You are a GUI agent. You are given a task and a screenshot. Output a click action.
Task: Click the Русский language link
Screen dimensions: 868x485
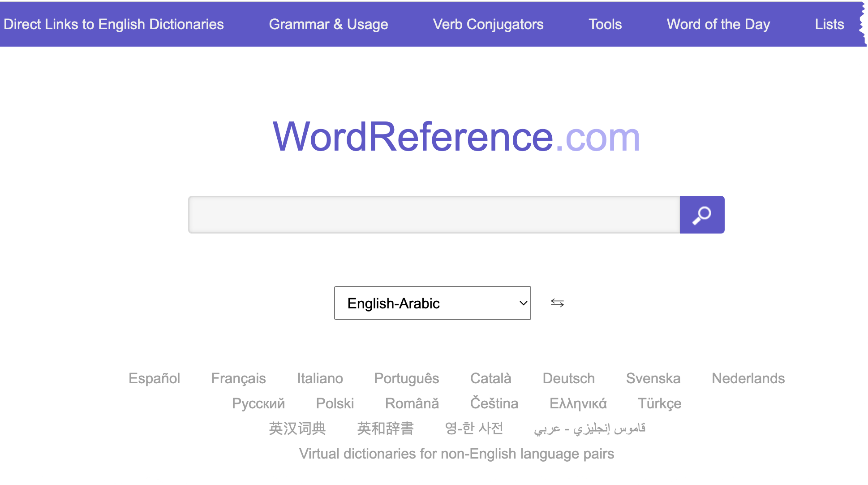click(258, 403)
